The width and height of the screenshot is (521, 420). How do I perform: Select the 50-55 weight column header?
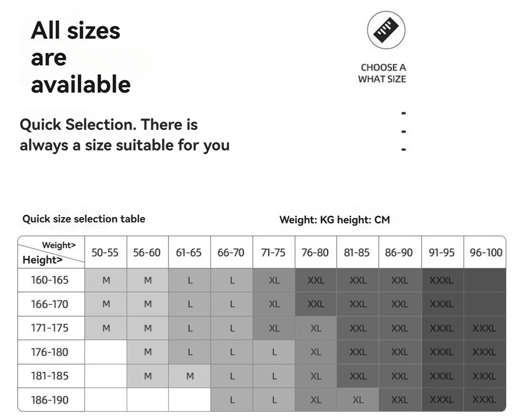coord(106,252)
